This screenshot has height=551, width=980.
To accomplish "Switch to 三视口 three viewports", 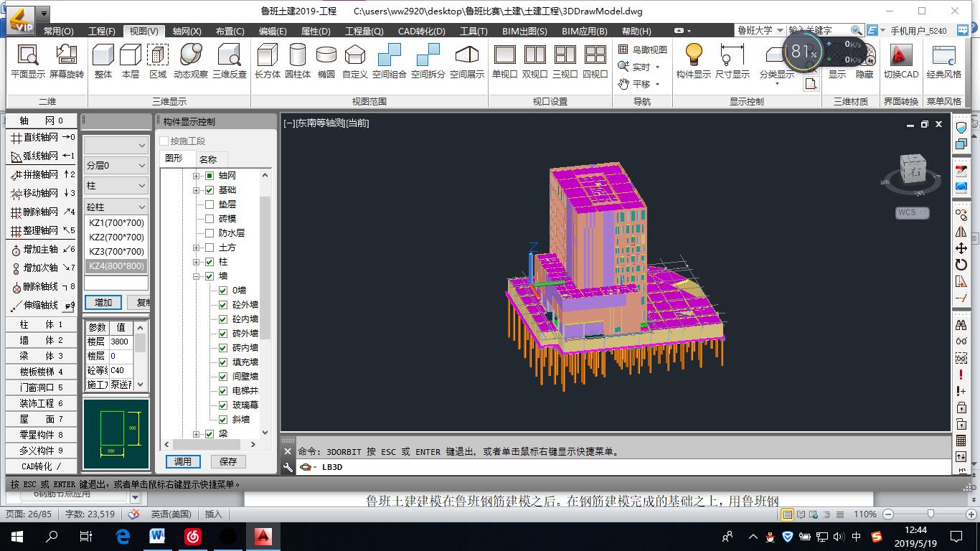I will point(565,61).
